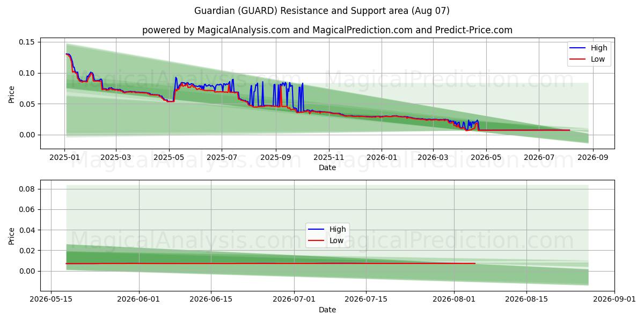Viewport: 644px width, 322px height.
Task: Click the bottom chart x-axis tick '2026-06-01'
Action: (x=139, y=299)
